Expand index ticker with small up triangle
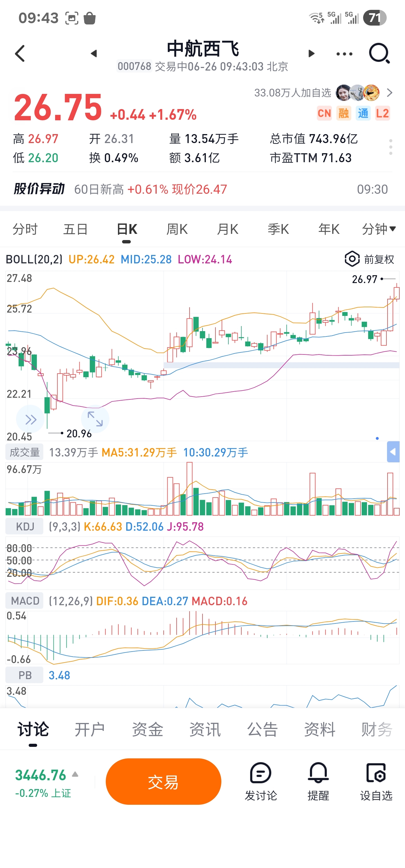The image size is (405, 868). [x=75, y=774]
